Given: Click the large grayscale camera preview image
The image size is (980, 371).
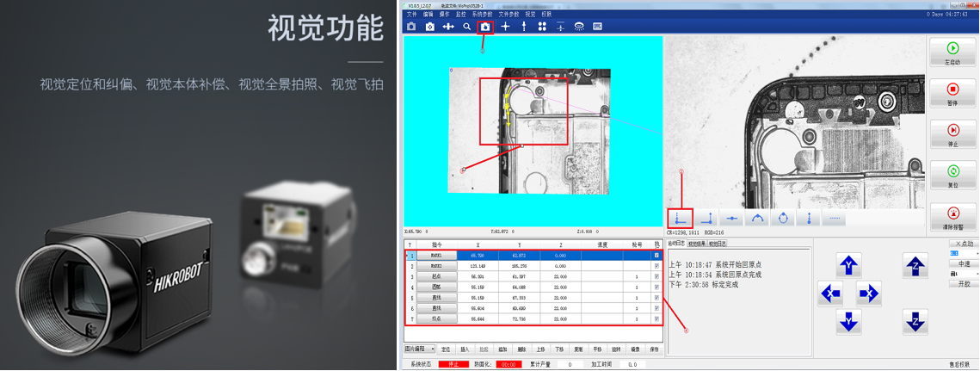Looking at the screenshot, I should pyautogui.click(x=794, y=122).
